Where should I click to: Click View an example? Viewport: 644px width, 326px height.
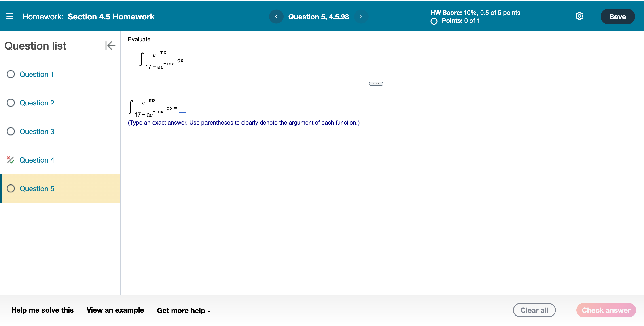[x=115, y=310]
